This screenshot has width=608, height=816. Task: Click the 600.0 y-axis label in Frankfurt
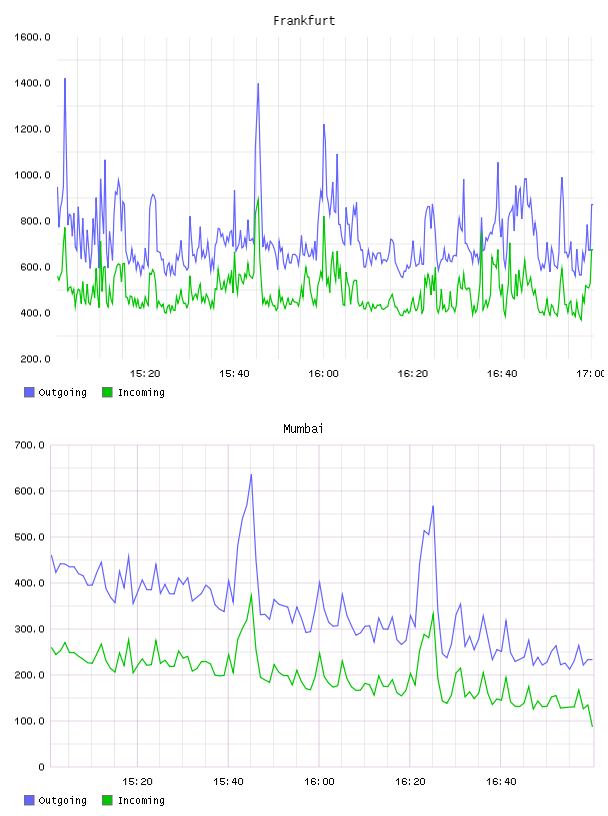(35, 267)
